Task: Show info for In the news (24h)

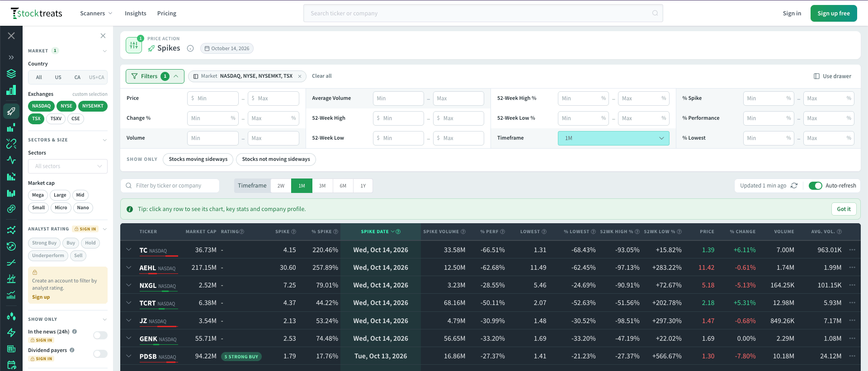Action: (75, 332)
